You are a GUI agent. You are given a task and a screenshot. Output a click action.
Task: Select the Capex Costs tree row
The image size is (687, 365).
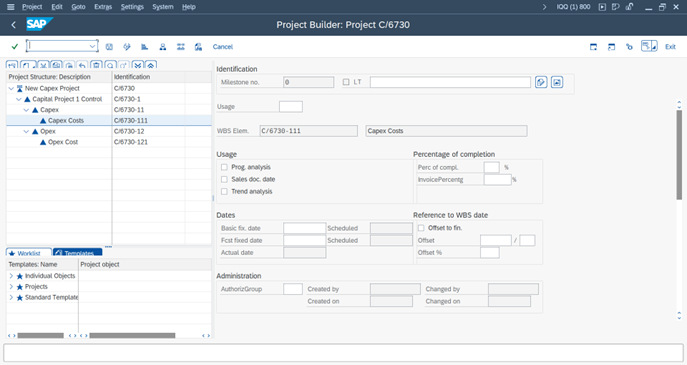[x=109, y=120]
